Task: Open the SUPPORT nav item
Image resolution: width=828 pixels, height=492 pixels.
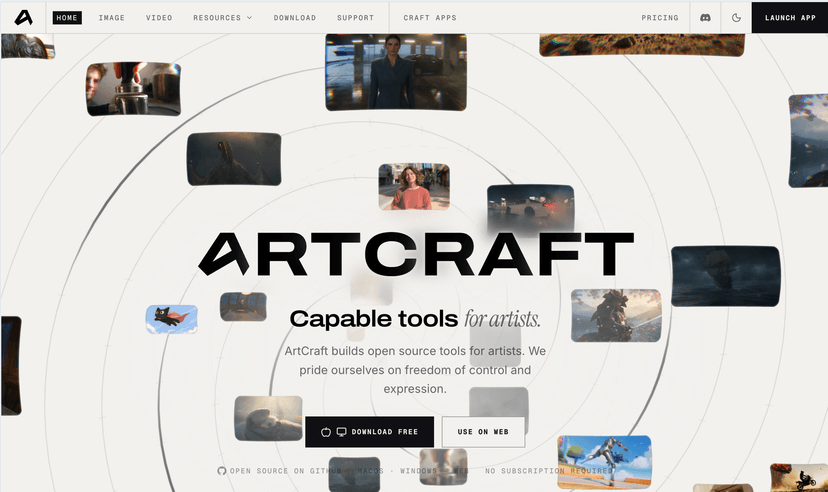Action: (x=355, y=17)
